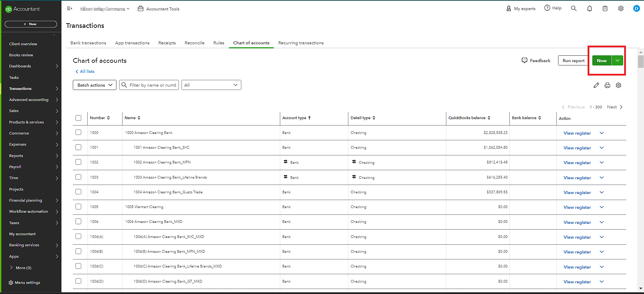The width and height of the screenshot is (644, 294).
Task: Open My experts
Action: click(x=521, y=8)
